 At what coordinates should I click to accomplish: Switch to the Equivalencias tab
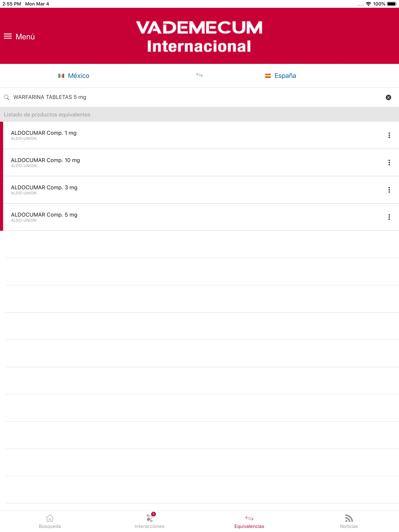tap(249, 521)
